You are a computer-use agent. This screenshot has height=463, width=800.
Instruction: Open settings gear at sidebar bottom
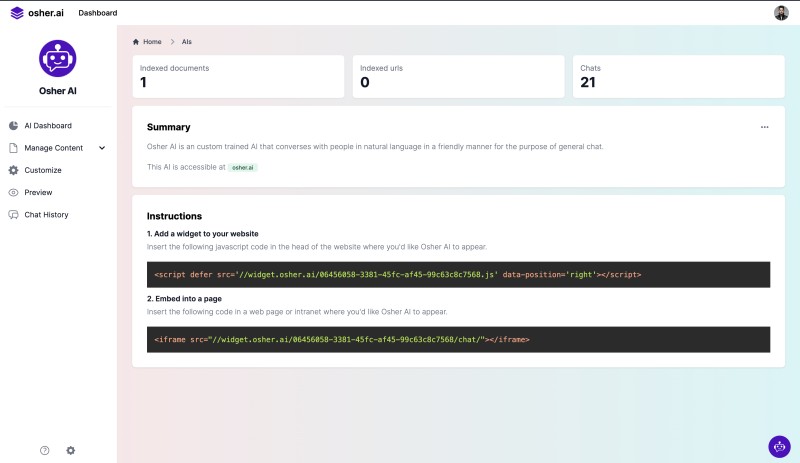coord(70,450)
